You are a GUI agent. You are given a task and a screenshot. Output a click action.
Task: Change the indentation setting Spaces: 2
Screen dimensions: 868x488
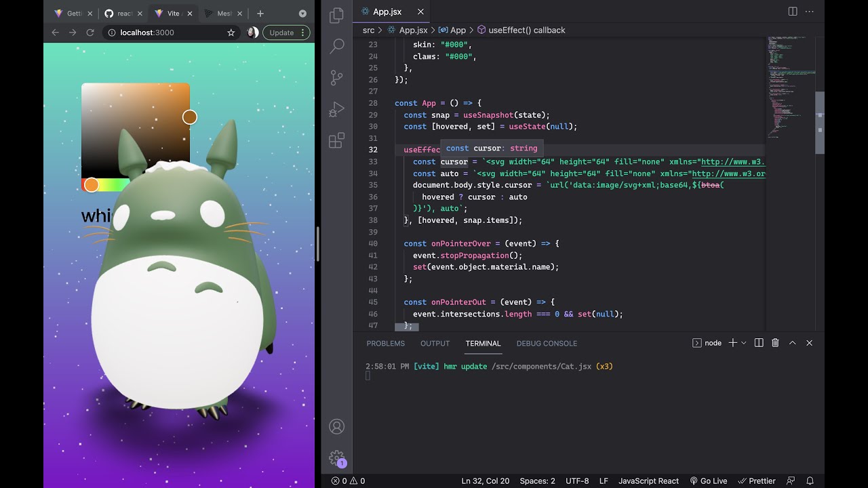(x=537, y=481)
